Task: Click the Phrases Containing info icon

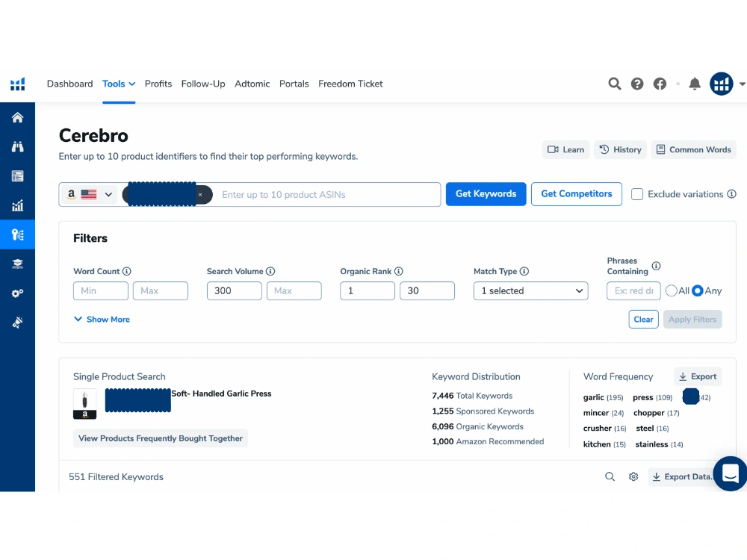Action: 657,266
